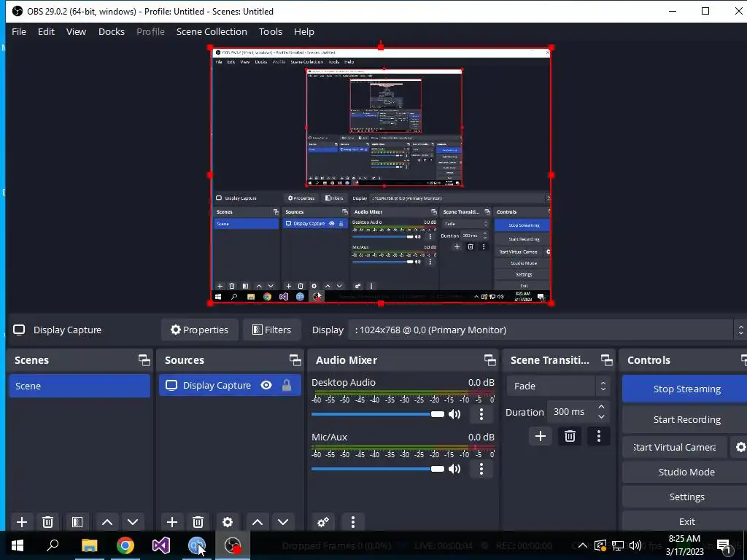Screen dimensions: 747x560
Task: Click Start Virtual Camera button
Action: [x=675, y=447]
